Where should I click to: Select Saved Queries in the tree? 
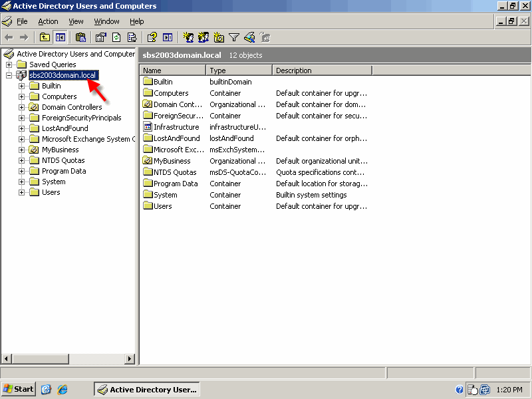[x=53, y=65]
